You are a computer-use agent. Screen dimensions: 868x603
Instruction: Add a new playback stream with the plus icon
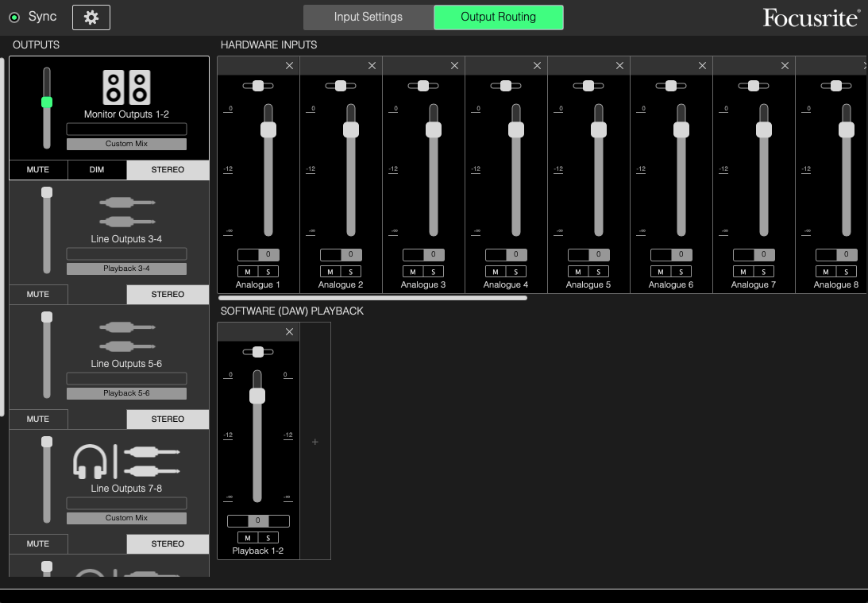point(315,441)
